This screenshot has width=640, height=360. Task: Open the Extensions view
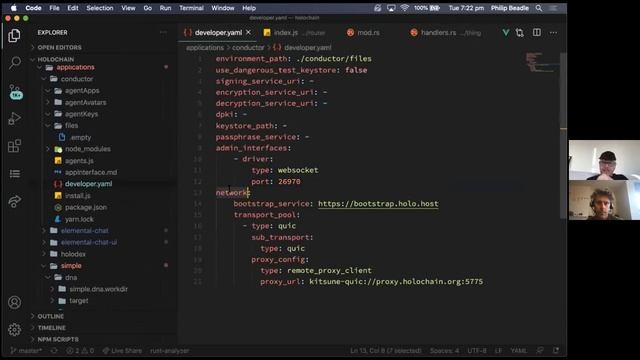click(x=14, y=146)
